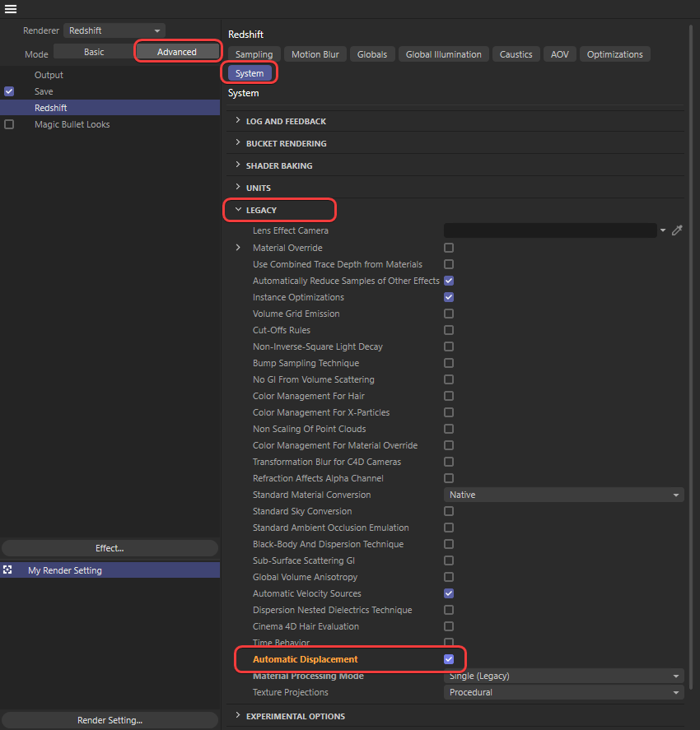Open the Lens Effect Camera link arrow
700x730 pixels.
[663, 230]
